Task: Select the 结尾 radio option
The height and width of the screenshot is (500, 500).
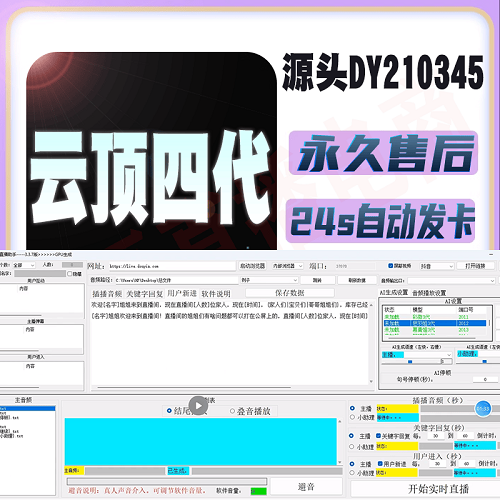Action: (x=169, y=411)
